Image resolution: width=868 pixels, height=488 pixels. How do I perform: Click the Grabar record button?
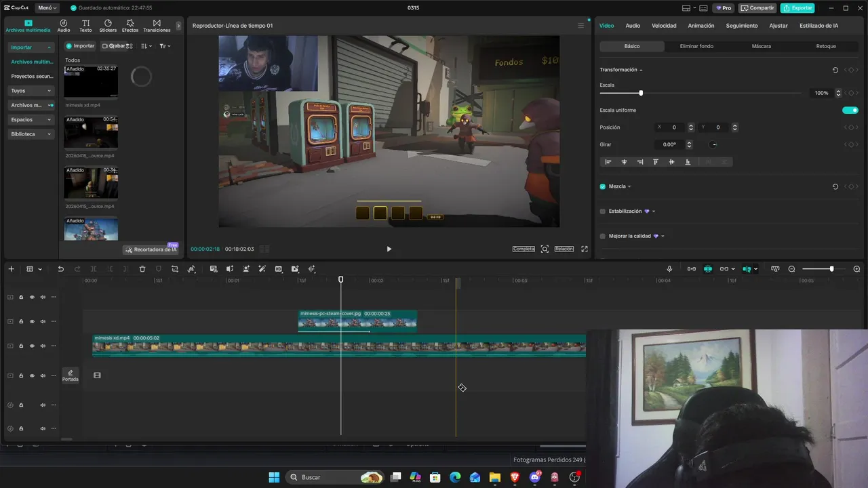[x=114, y=46]
